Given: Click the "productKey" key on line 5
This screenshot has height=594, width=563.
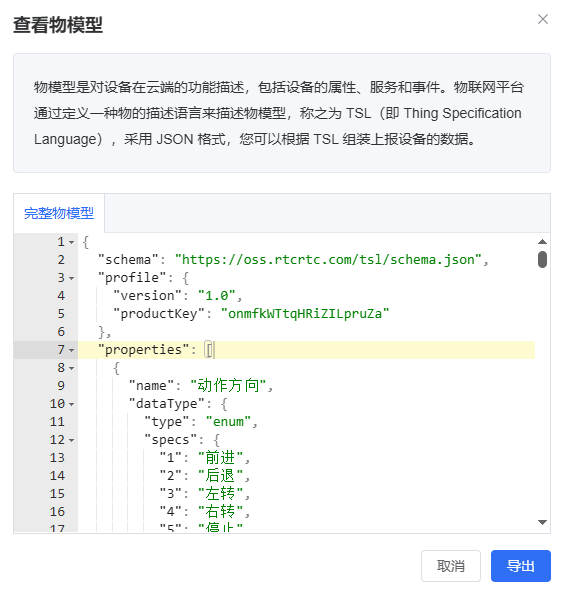Looking at the screenshot, I should [x=159, y=314].
